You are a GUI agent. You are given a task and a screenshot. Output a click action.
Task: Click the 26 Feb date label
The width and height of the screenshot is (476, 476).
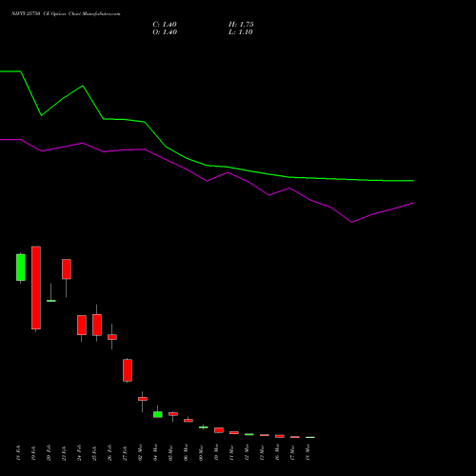point(109,453)
